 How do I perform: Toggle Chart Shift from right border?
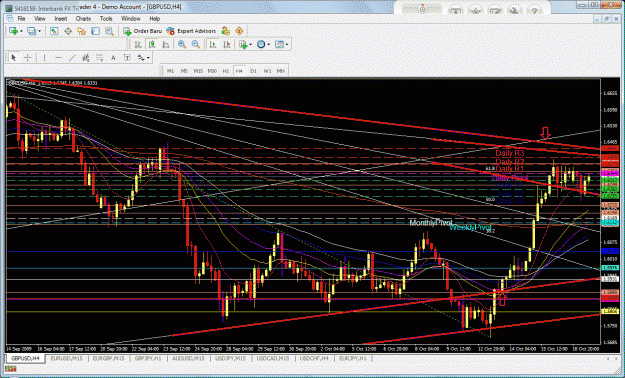pos(226,45)
